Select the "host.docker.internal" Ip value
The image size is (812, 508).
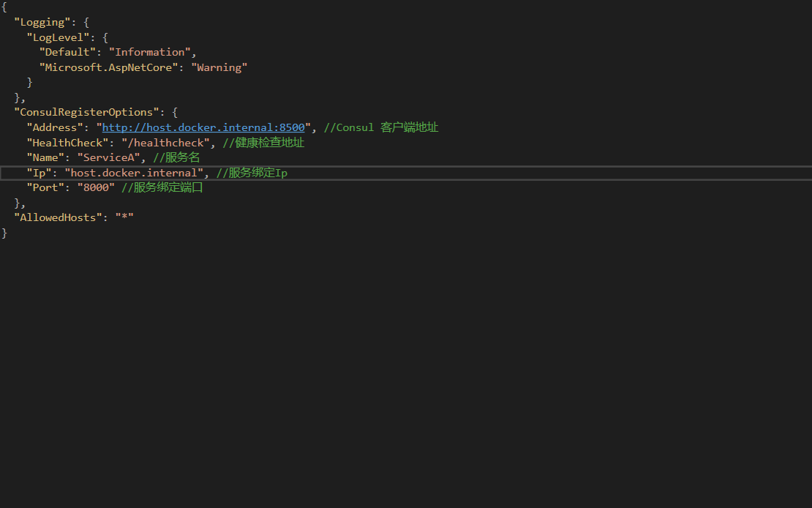point(133,172)
